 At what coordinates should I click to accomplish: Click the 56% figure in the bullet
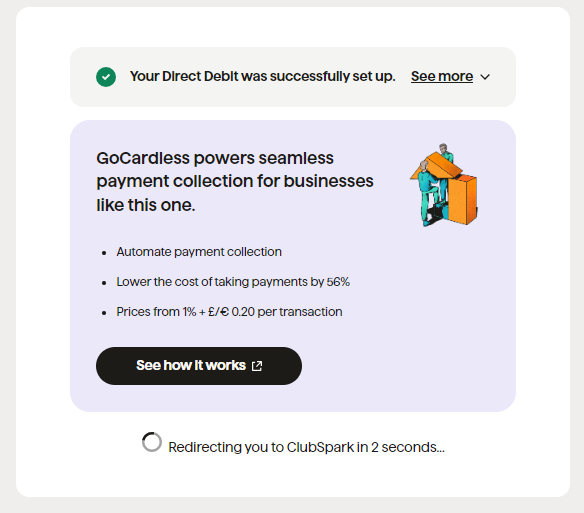pyautogui.click(x=338, y=282)
